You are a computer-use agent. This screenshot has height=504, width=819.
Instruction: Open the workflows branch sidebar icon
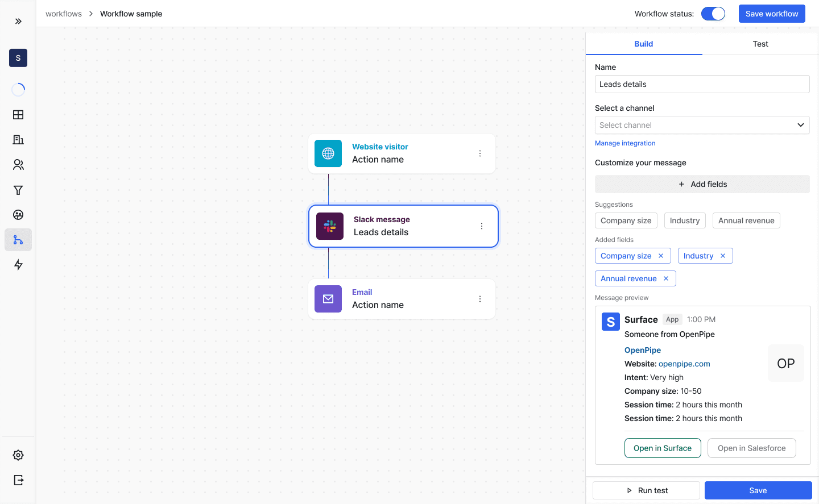point(18,240)
